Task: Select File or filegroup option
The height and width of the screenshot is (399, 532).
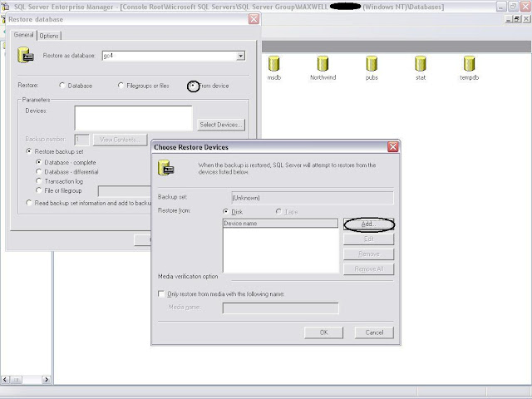Action: pos(39,190)
